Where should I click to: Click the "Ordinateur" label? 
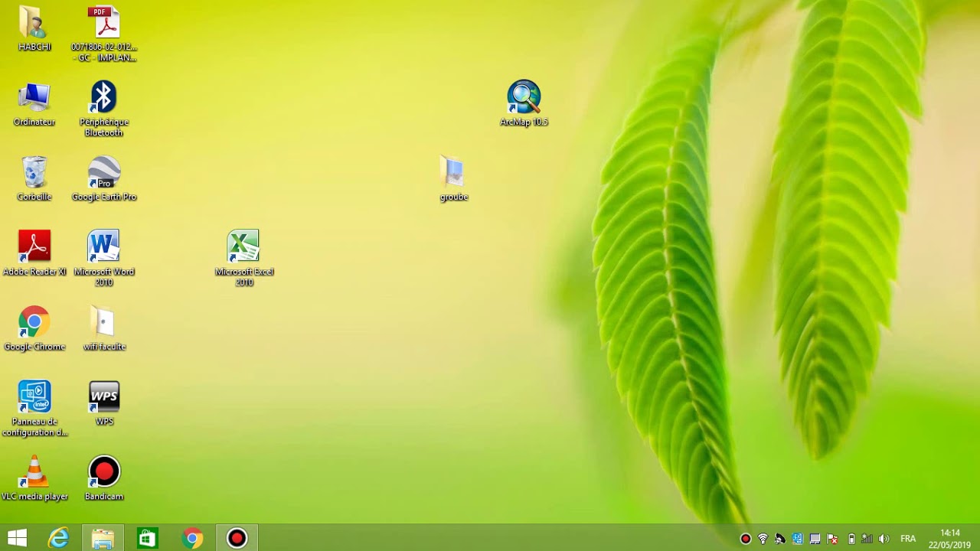(34, 122)
